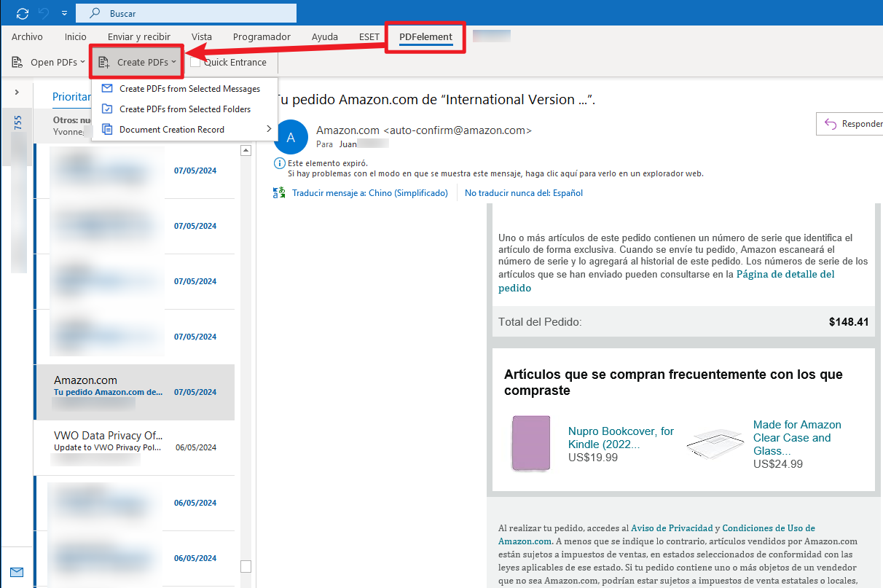Switch to the ESET tab
Viewport: 883px width, 588px height.
coord(369,36)
